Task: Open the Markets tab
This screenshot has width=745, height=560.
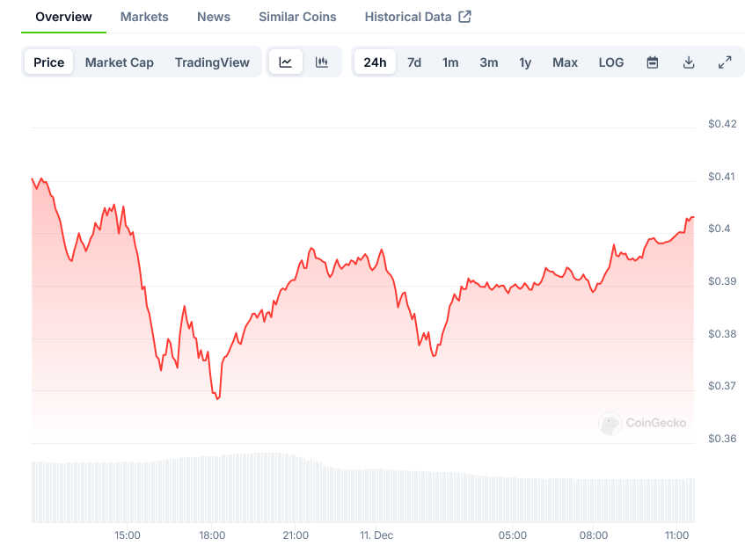Action: tap(144, 17)
